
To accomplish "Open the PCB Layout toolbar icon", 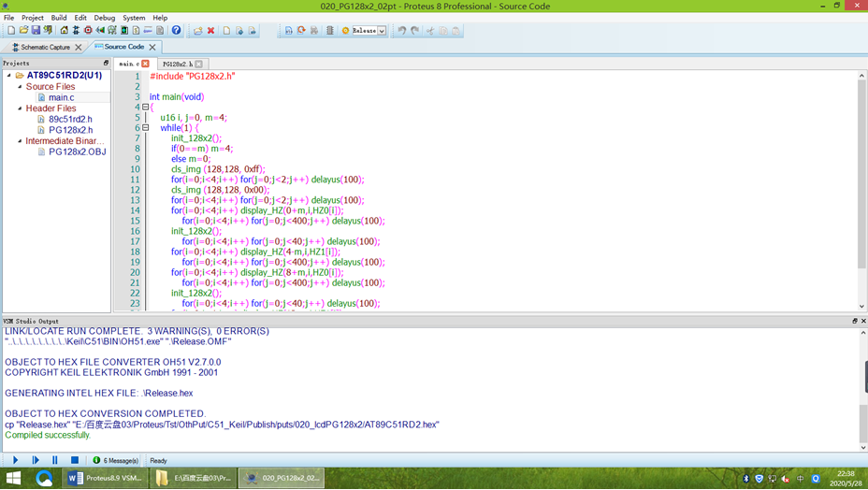I will pyautogui.click(x=88, y=31).
